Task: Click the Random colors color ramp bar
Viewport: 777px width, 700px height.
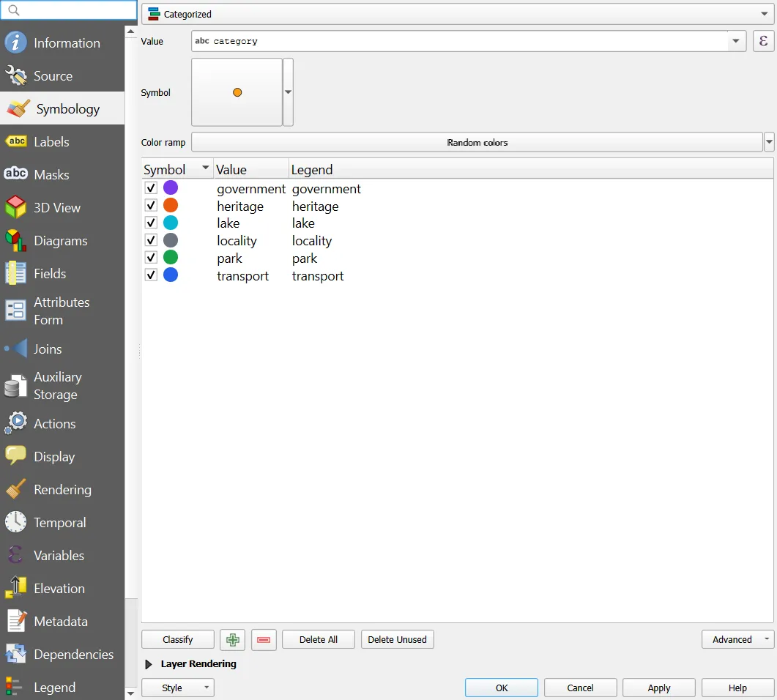Action: (477, 142)
